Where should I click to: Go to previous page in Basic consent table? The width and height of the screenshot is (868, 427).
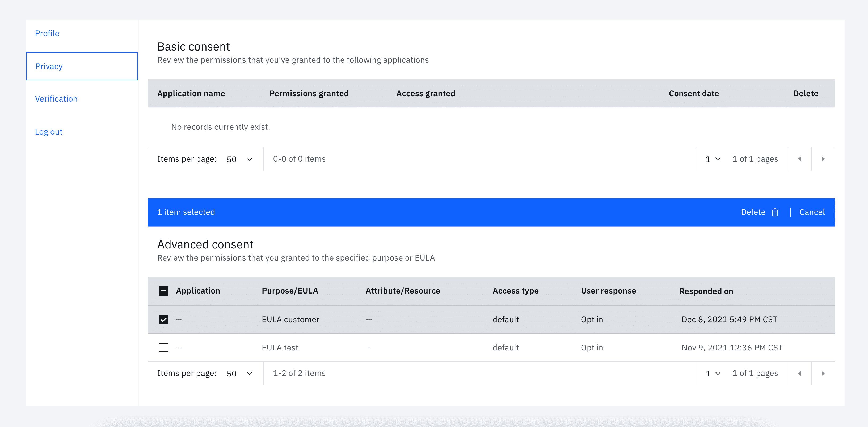point(800,159)
